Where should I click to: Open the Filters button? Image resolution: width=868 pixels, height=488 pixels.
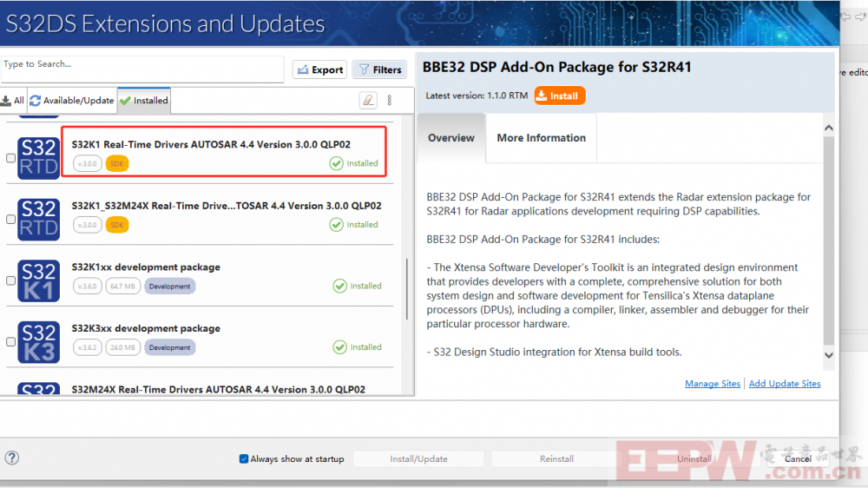(380, 69)
